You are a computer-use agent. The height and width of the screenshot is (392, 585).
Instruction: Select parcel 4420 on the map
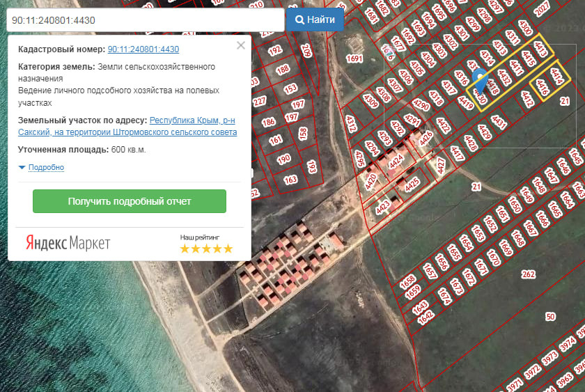pyautogui.click(x=370, y=182)
